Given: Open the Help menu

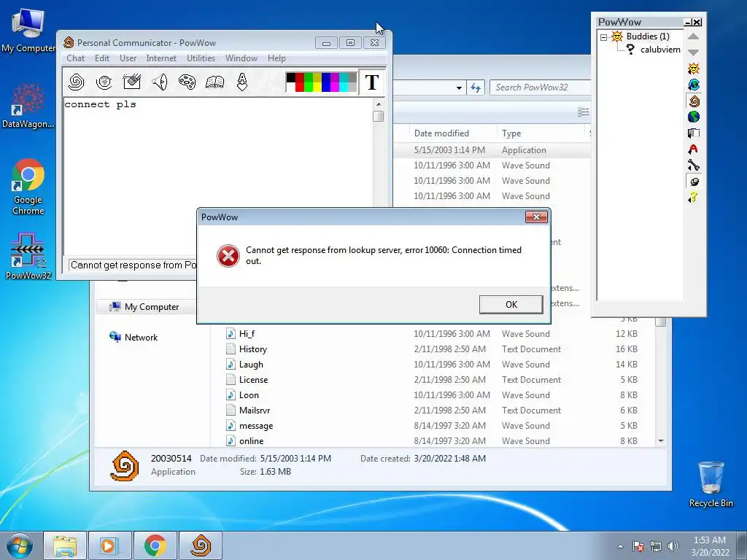Looking at the screenshot, I should pos(276,58).
